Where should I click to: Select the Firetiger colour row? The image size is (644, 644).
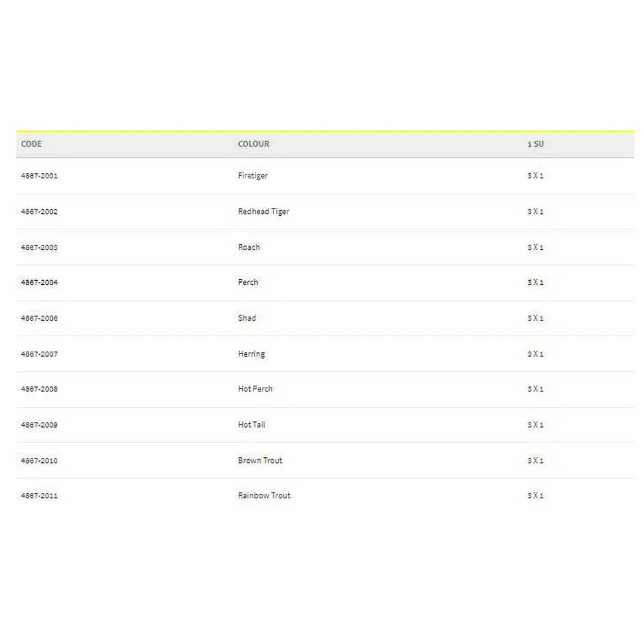point(252,176)
